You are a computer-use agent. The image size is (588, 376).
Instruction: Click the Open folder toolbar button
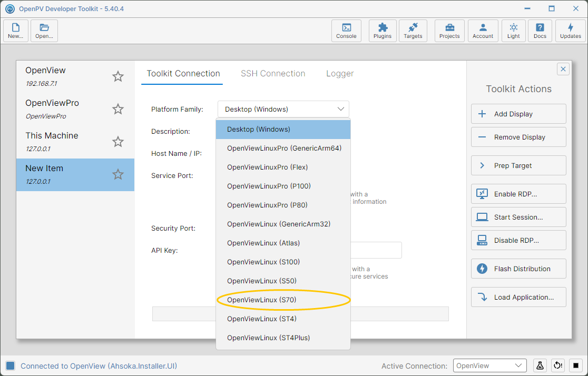point(44,31)
